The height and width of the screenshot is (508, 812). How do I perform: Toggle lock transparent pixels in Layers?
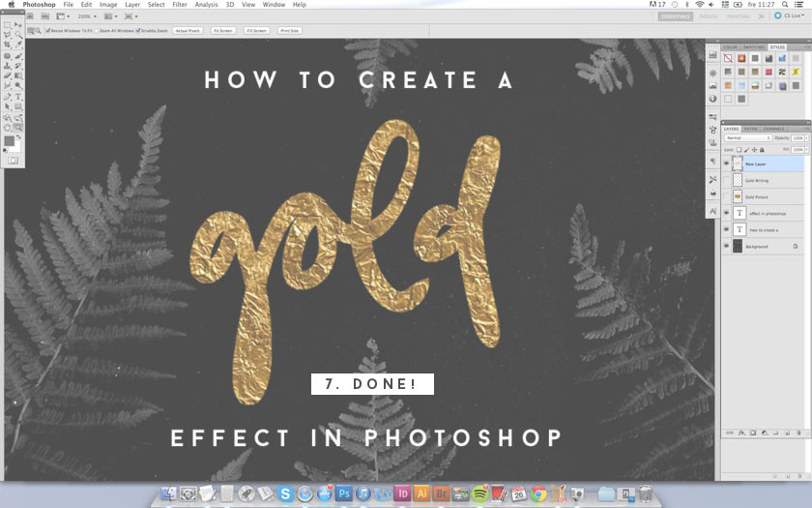click(x=739, y=150)
